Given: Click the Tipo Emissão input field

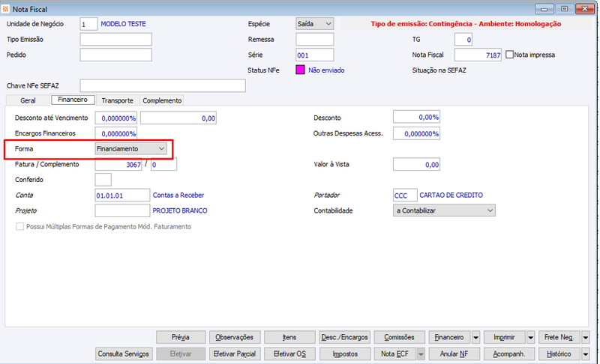Looking at the screenshot, I should [116, 40].
